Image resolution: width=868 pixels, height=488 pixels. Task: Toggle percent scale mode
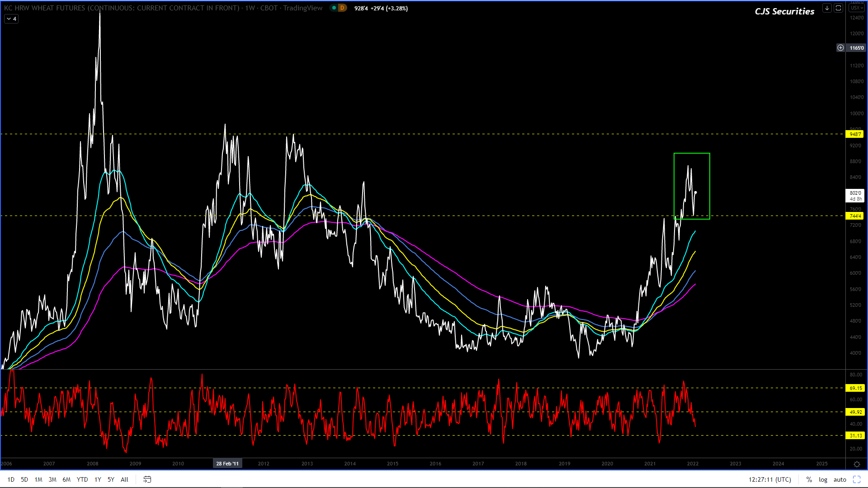click(809, 479)
